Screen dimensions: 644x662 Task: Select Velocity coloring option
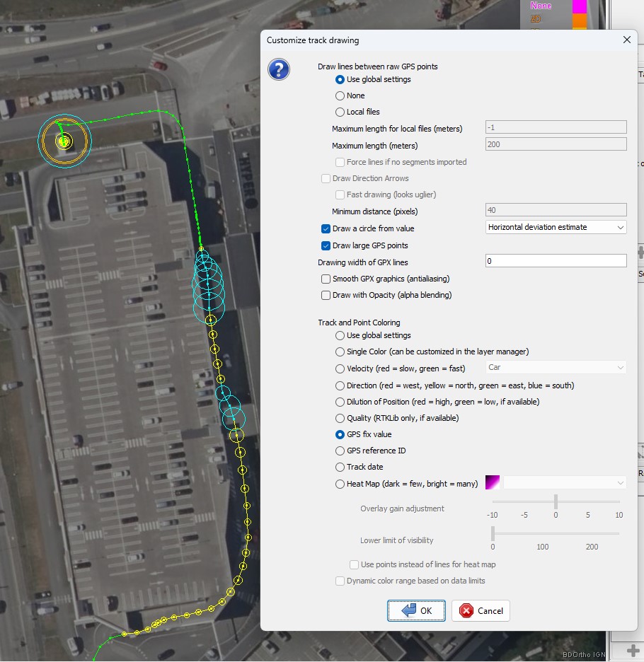[340, 368]
